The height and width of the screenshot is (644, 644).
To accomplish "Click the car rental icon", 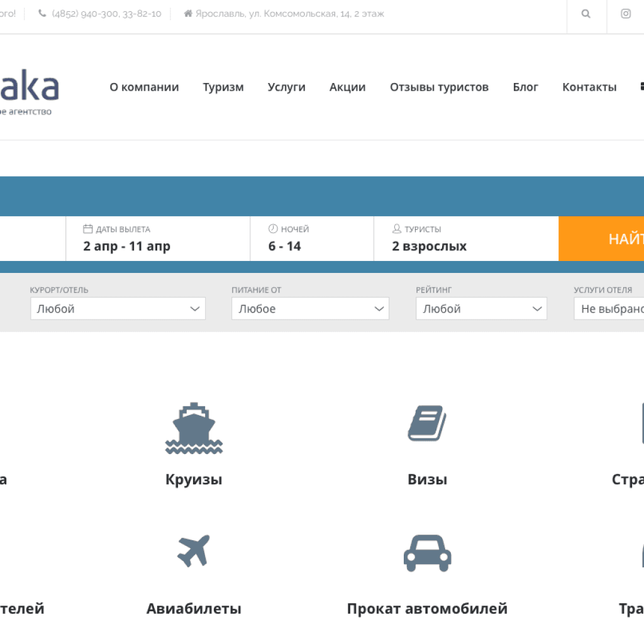I will (x=427, y=553).
